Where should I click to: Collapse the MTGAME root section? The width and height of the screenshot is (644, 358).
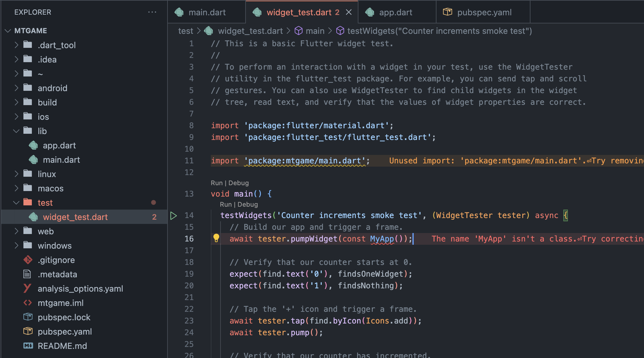click(8, 31)
